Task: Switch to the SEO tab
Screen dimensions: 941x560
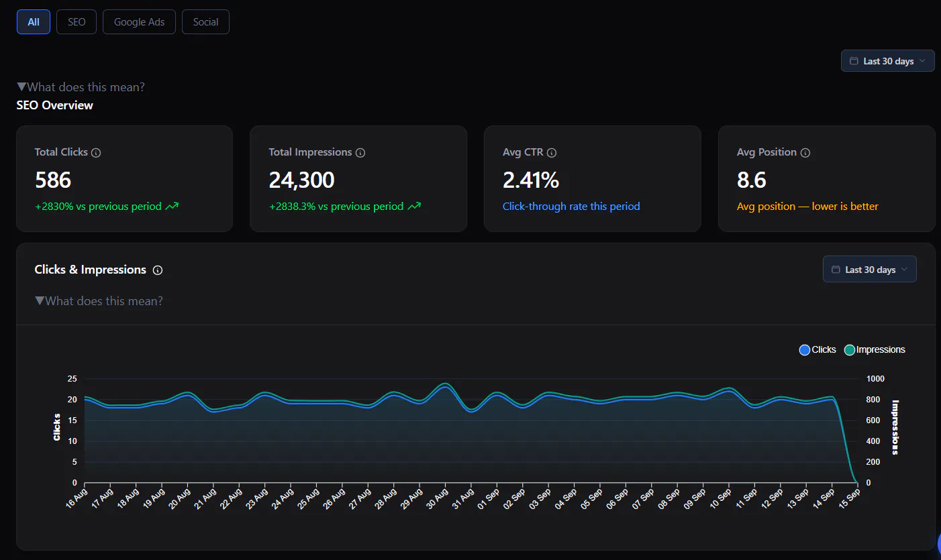Action: click(77, 21)
